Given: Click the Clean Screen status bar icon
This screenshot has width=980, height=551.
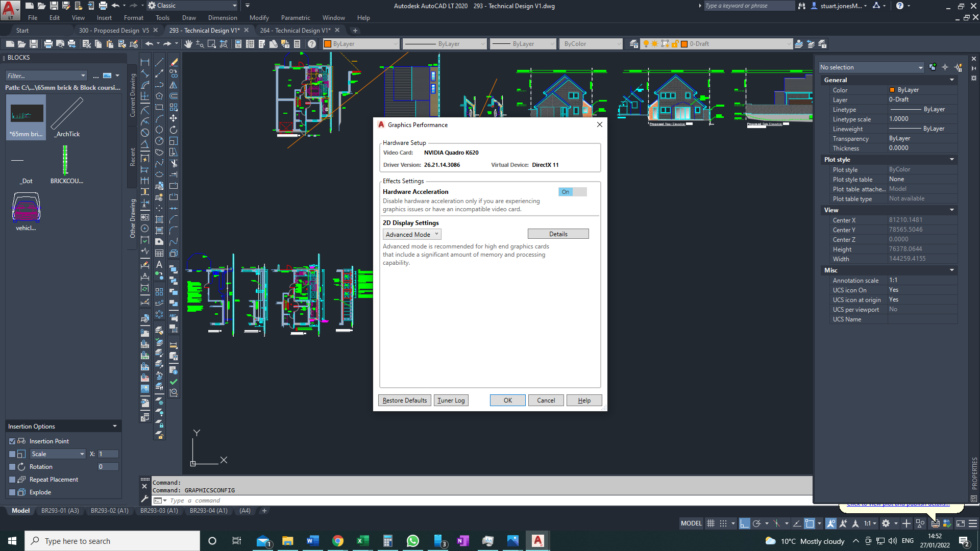Looking at the screenshot, I should 961,523.
